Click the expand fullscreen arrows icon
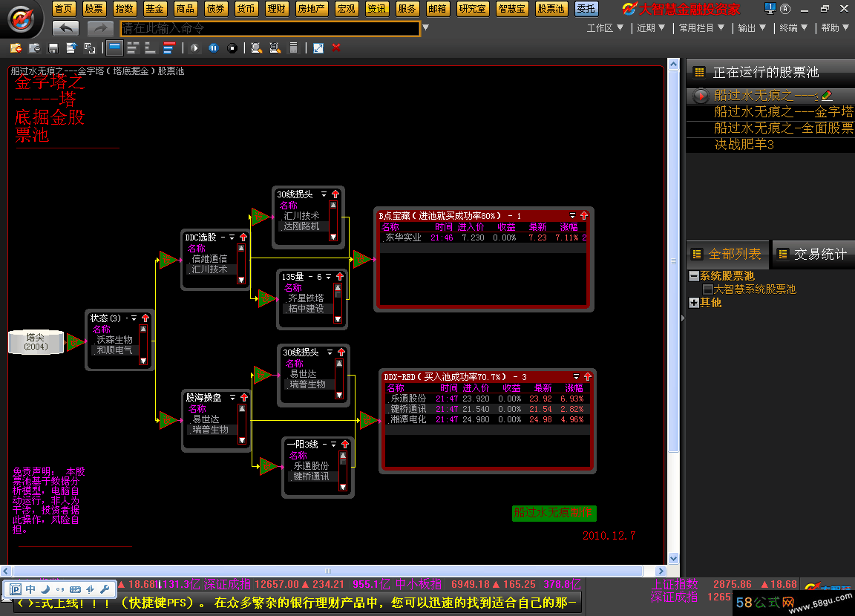Screen dimensions: 855x616 coord(318,48)
